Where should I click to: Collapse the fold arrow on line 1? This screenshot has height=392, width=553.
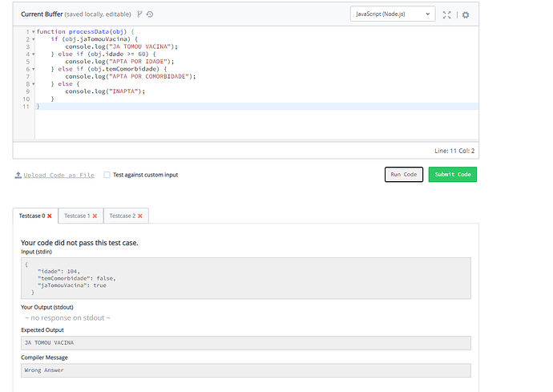(x=34, y=32)
